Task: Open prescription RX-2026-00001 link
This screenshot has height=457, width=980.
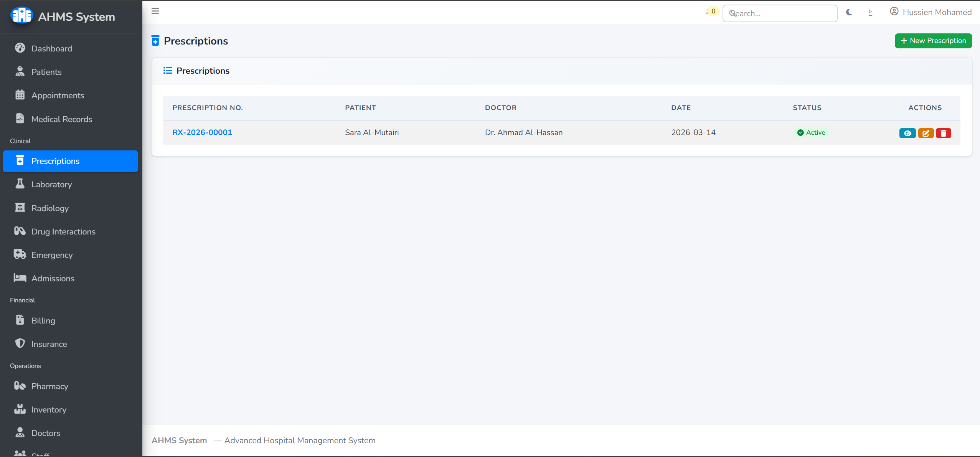Action: pyautogui.click(x=202, y=132)
